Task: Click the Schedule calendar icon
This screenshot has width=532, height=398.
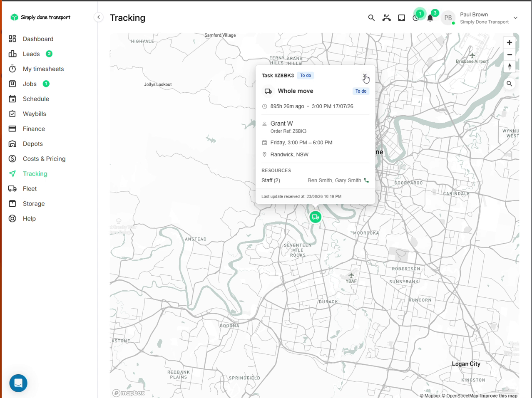Action: [12, 99]
